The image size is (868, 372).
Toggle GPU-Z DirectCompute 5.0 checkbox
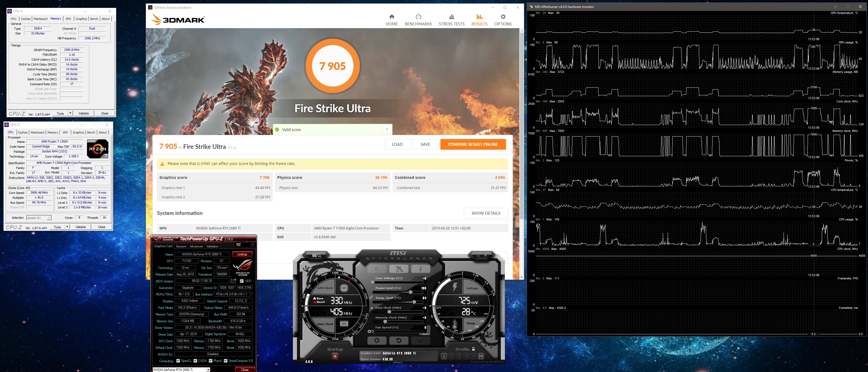[x=225, y=361]
